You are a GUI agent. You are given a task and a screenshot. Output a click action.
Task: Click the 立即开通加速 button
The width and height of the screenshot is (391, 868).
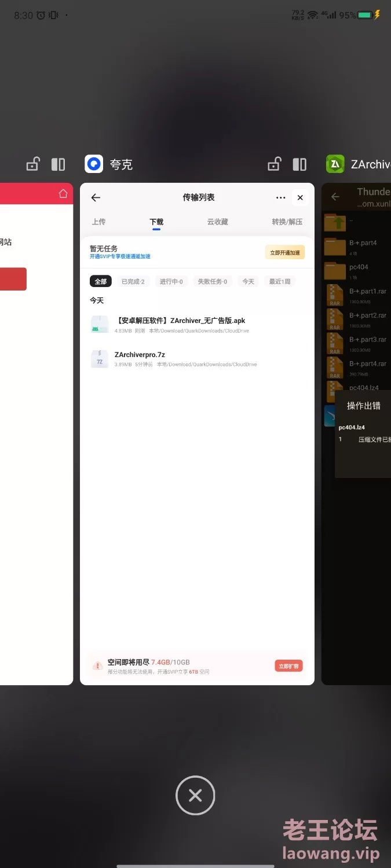(285, 252)
